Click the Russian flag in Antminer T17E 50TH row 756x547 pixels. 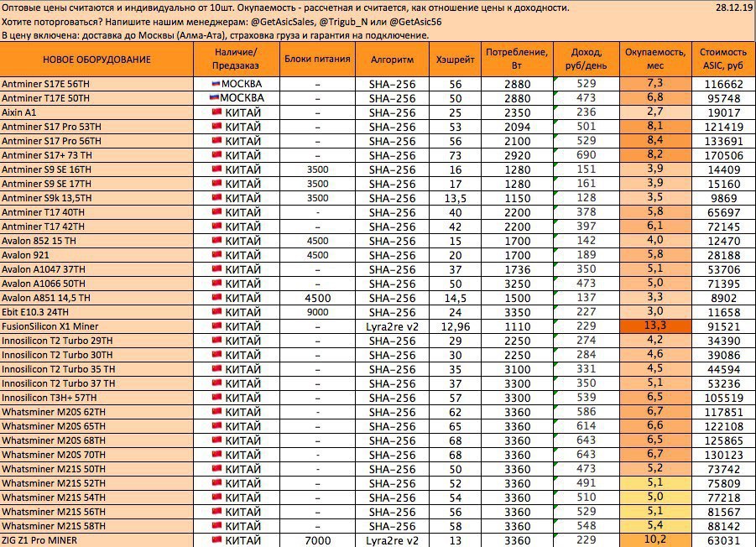tap(214, 97)
